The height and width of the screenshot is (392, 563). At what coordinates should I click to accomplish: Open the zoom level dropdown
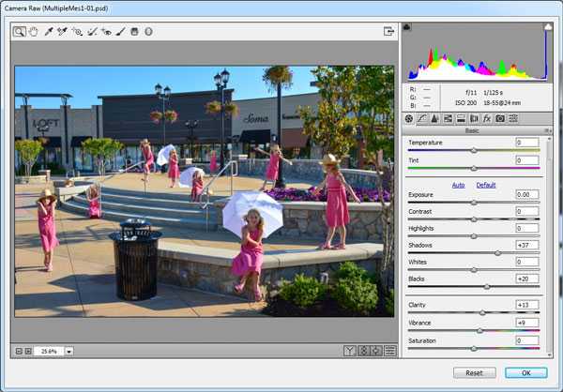(69, 351)
